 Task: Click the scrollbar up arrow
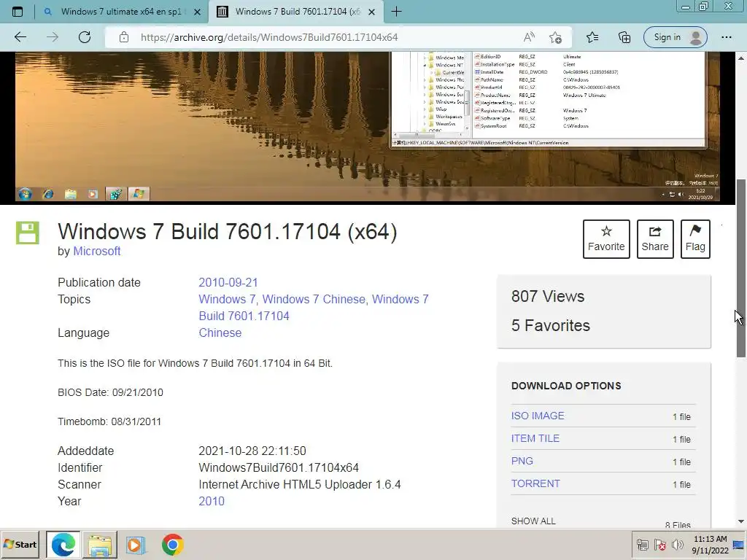point(741,58)
